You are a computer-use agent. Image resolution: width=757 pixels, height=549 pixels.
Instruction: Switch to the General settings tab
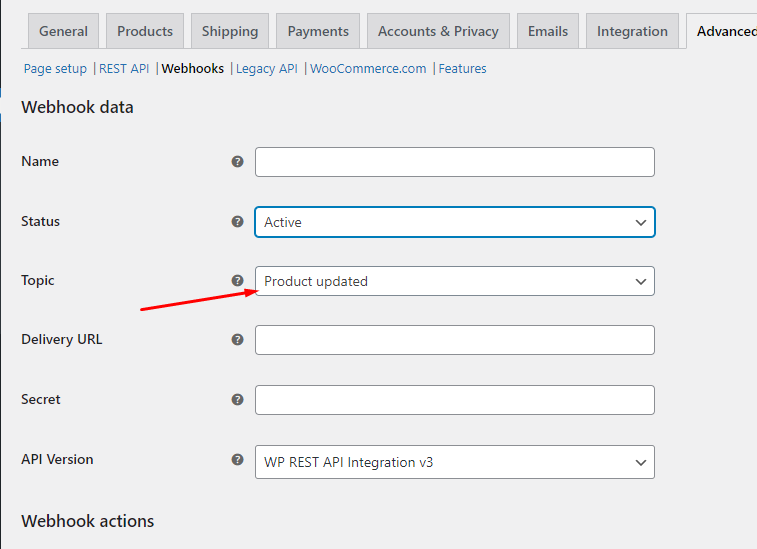pos(63,31)
